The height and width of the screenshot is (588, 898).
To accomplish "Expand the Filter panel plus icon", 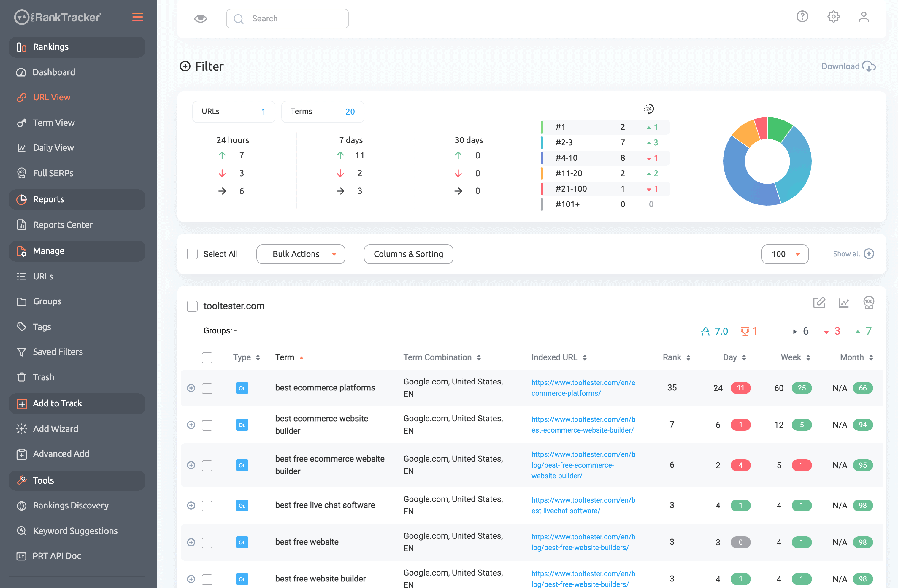I will 185,66.
